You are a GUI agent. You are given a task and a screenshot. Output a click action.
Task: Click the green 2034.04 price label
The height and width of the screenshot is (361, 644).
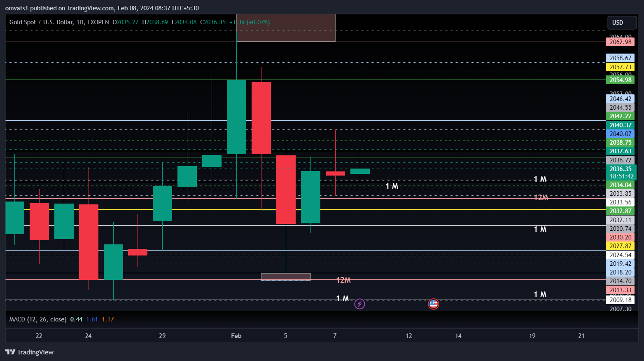point(620,185)
